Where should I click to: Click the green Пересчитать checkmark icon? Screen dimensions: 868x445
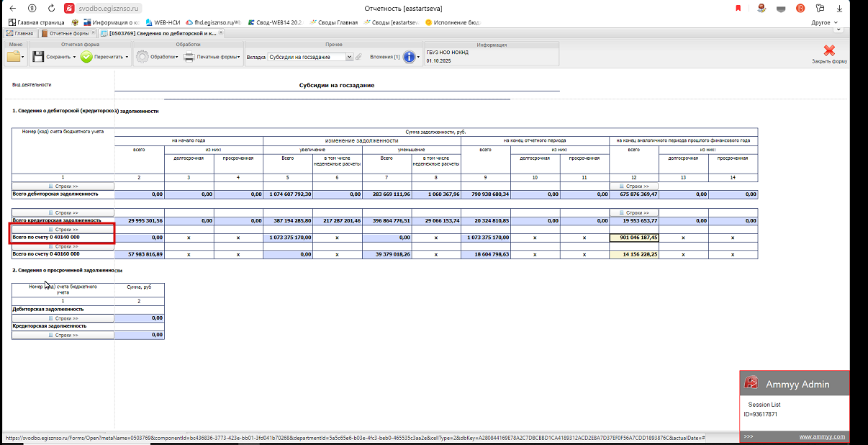coord(86,57)
